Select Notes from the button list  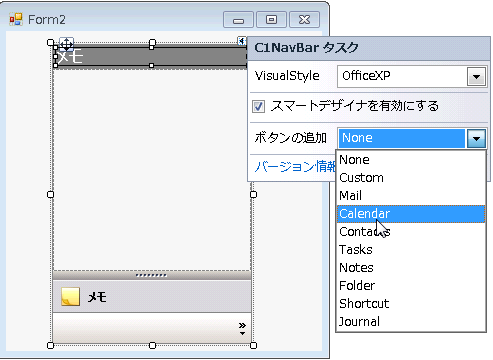point(411,268)
